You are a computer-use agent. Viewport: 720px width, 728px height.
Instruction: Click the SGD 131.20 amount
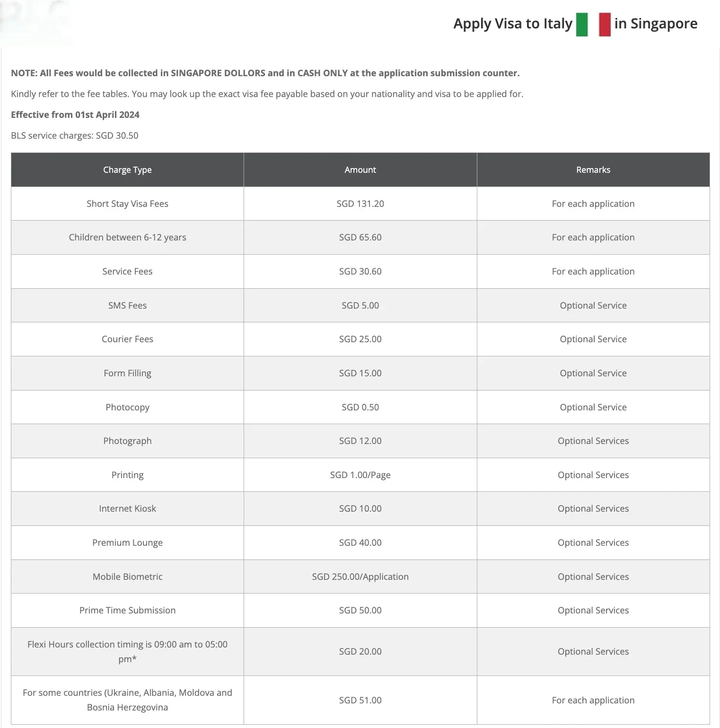[360, 204]
